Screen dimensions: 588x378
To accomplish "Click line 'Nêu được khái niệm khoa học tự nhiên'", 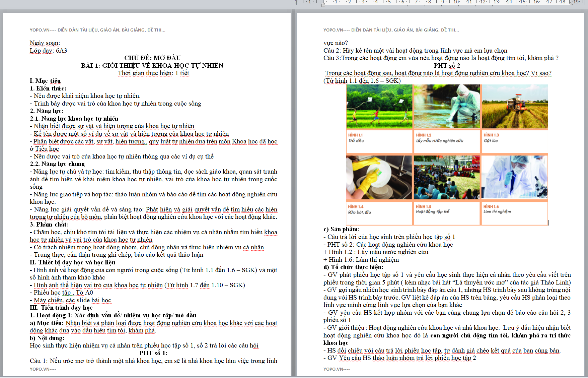I will pos(85,96).
